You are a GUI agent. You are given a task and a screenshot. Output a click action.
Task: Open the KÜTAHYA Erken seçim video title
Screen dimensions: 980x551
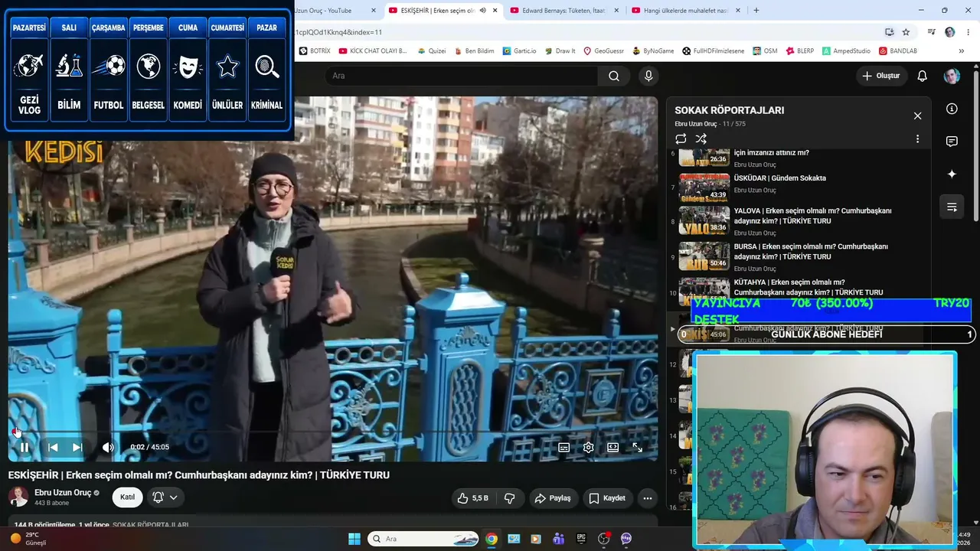[808, 287]
